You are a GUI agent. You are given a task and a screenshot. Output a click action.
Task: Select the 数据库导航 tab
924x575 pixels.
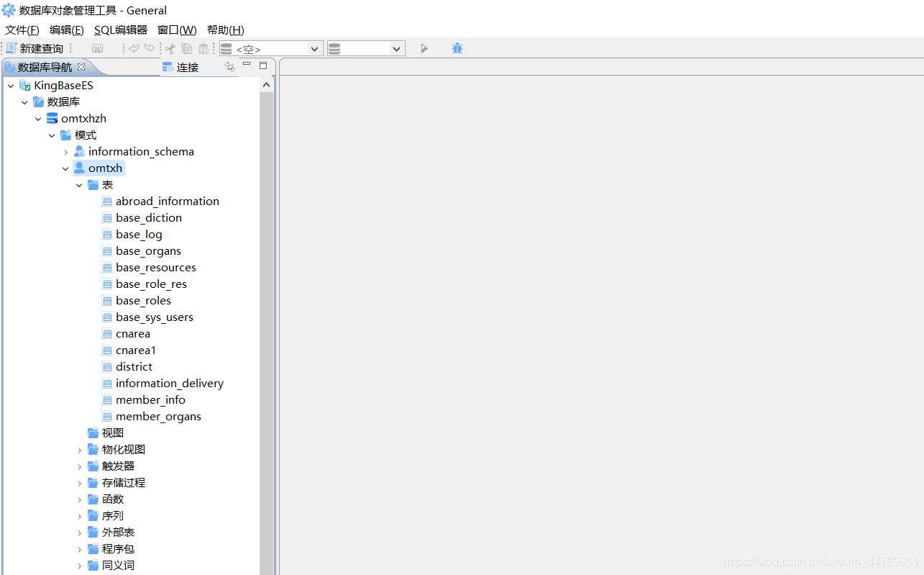pos(45,67)
